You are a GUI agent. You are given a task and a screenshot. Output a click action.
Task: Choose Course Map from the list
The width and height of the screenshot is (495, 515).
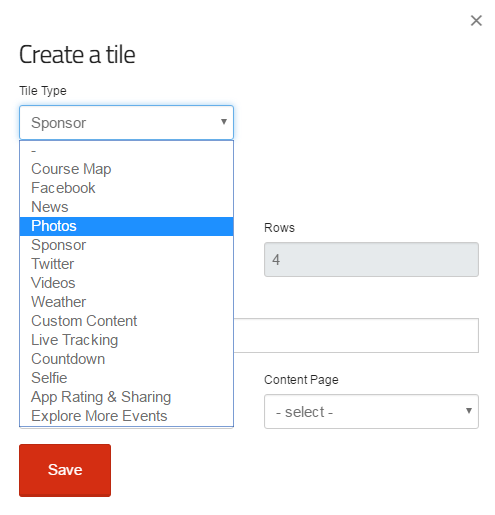[126, 169]
